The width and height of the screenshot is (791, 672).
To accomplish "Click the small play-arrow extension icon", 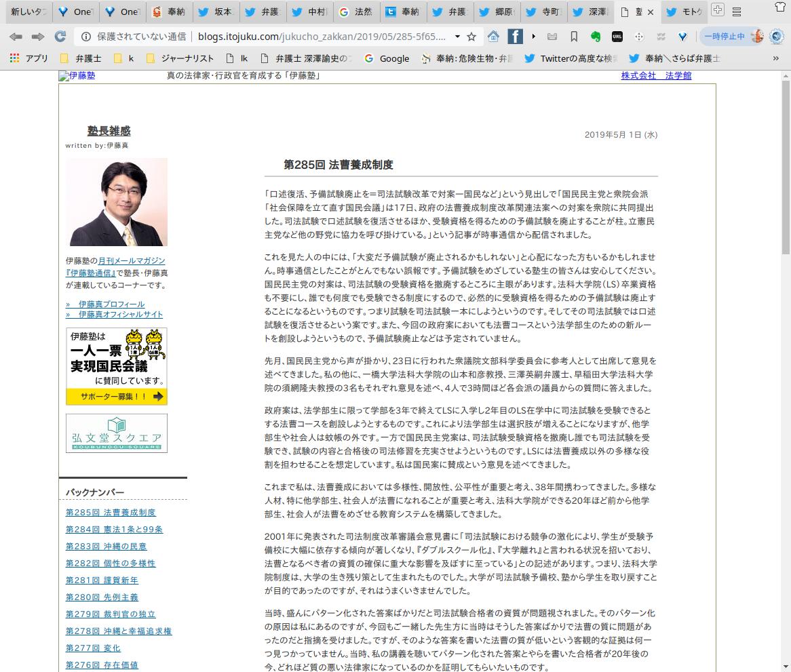I will point(534,37).
